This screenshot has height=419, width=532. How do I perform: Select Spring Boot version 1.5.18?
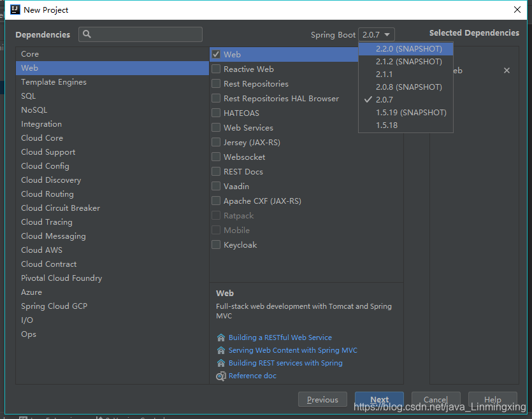(406, 125)
